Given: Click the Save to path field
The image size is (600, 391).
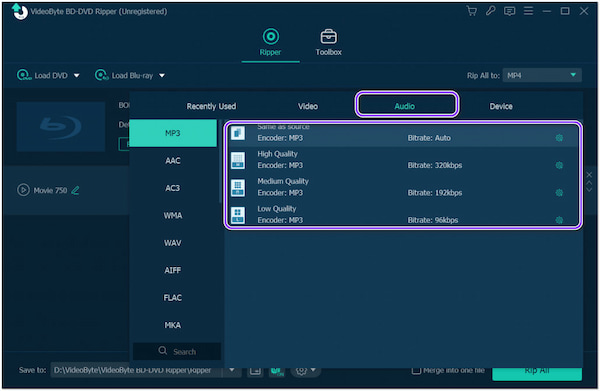Looking at the screenshot, I should (x=136, y=370).
